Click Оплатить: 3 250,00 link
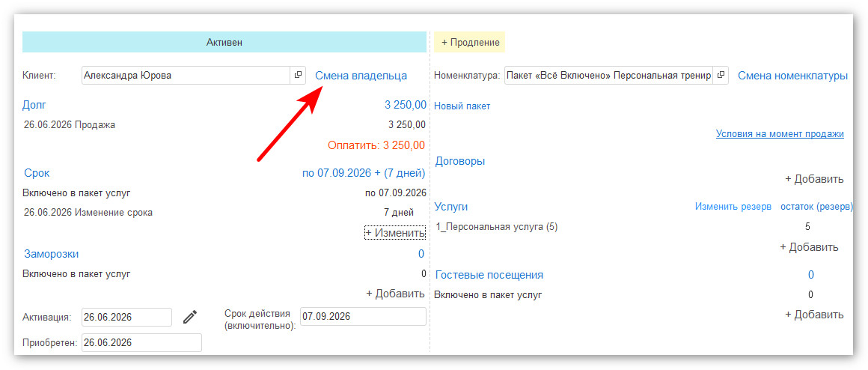Image resolution: width=868 pixels, height=370 pixels. (x=376, y=145)
